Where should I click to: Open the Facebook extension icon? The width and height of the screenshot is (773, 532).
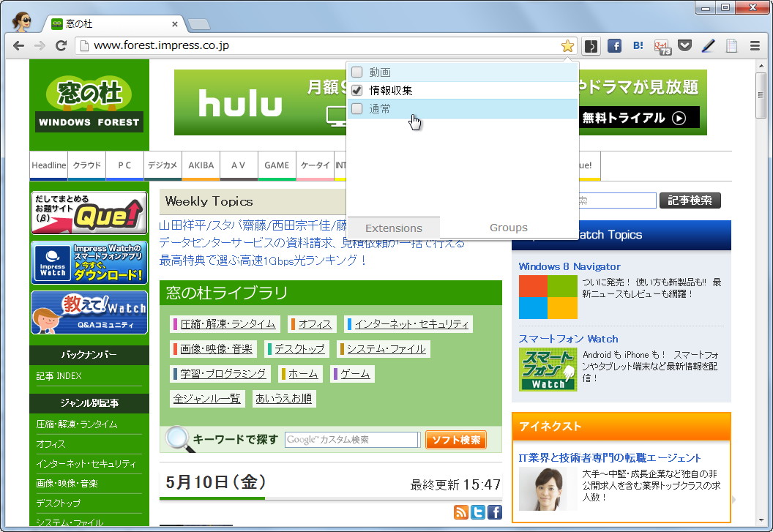point(615,45)
